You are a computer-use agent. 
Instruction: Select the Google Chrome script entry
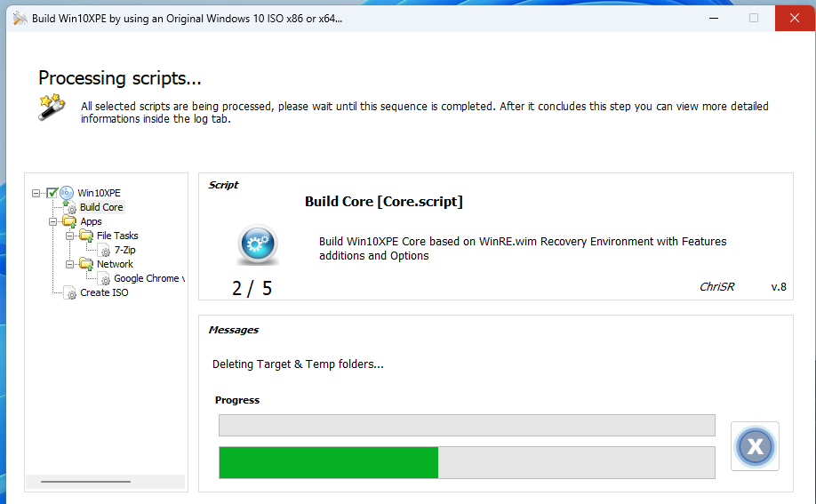pos(148,278)
